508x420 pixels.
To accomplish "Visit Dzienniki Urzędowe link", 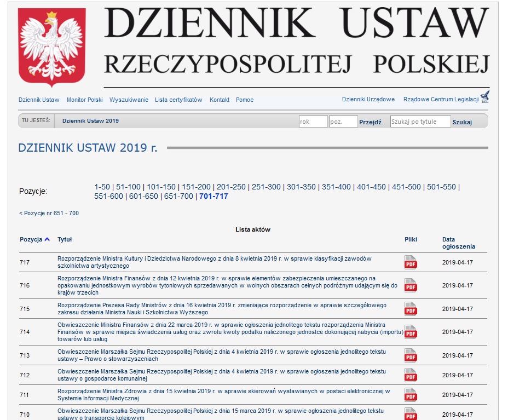I will point(368,99).
